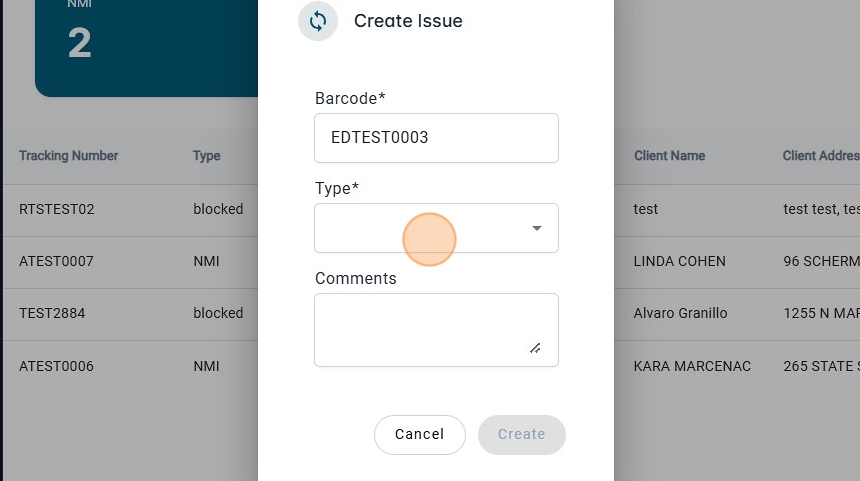The image size is (860, 481).
Task: Click client name KARA MARCENAC
Action: pos(692,366)
